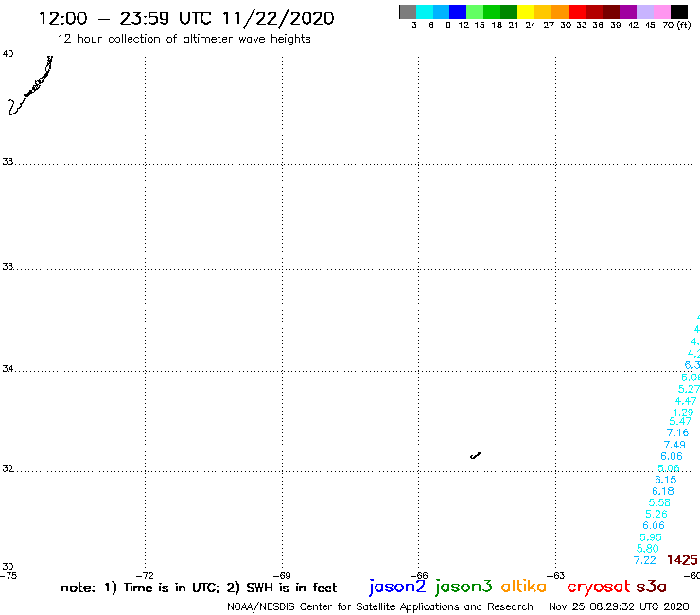Click the wave height value '5.26'
This screenshot has height=615, width=700.
pyautogui.click(x=656, y=514)
